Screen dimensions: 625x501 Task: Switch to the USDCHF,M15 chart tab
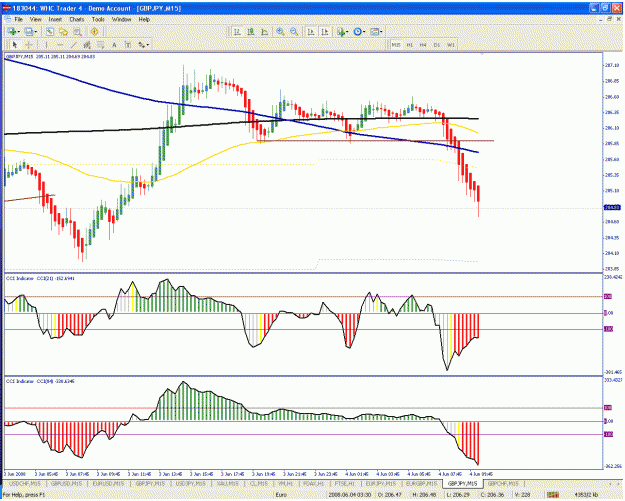(25, 483)
